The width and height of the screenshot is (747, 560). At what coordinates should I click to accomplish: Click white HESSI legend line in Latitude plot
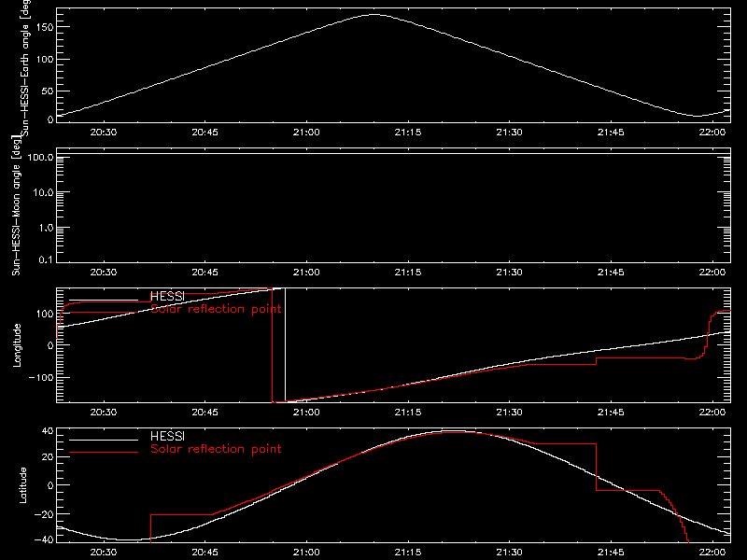[104, 440]
